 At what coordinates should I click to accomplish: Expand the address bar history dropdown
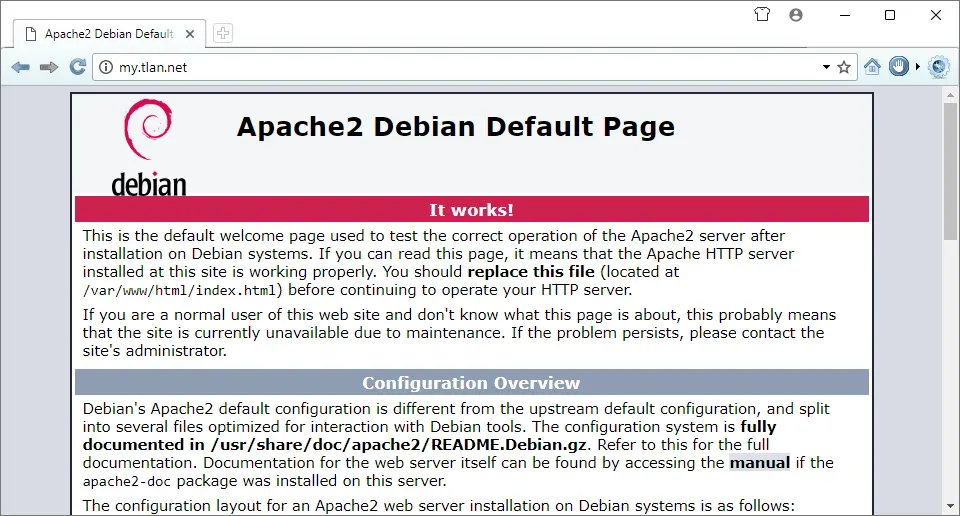pos(826,67)
